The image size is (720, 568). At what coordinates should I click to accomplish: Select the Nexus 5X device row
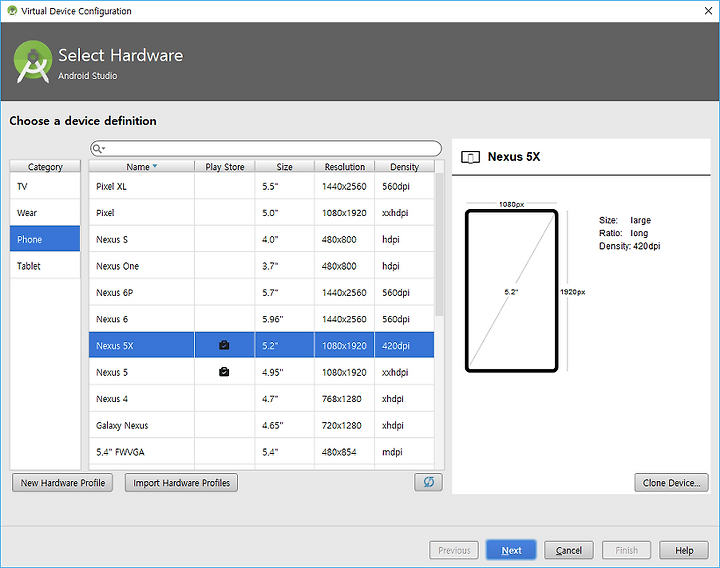point(261,345)
